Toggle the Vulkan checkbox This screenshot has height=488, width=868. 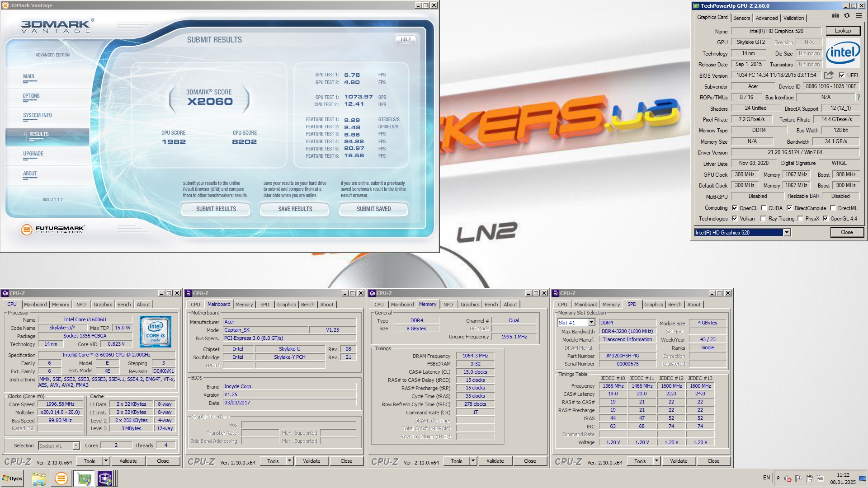click(x=735, y=218)
